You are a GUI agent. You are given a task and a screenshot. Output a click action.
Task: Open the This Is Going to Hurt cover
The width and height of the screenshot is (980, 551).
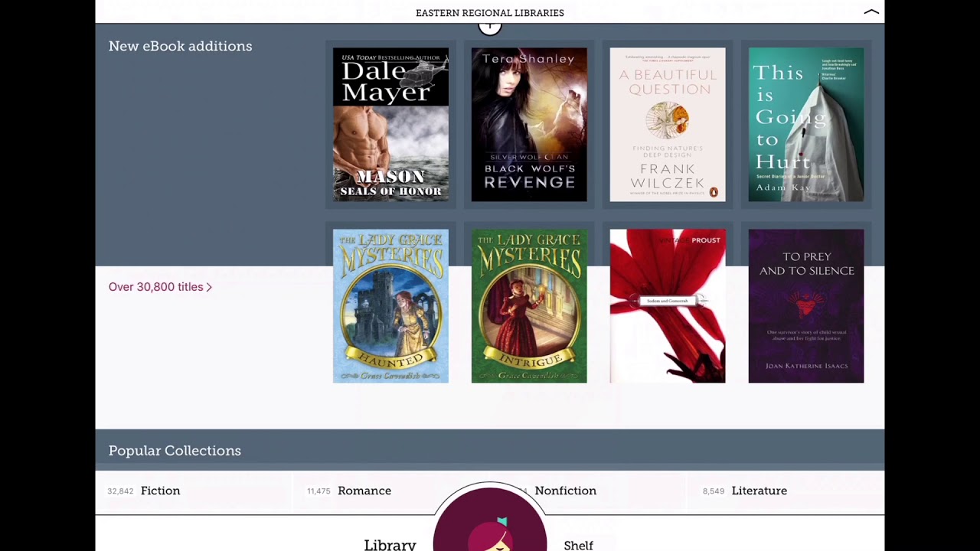click(806, 125)
